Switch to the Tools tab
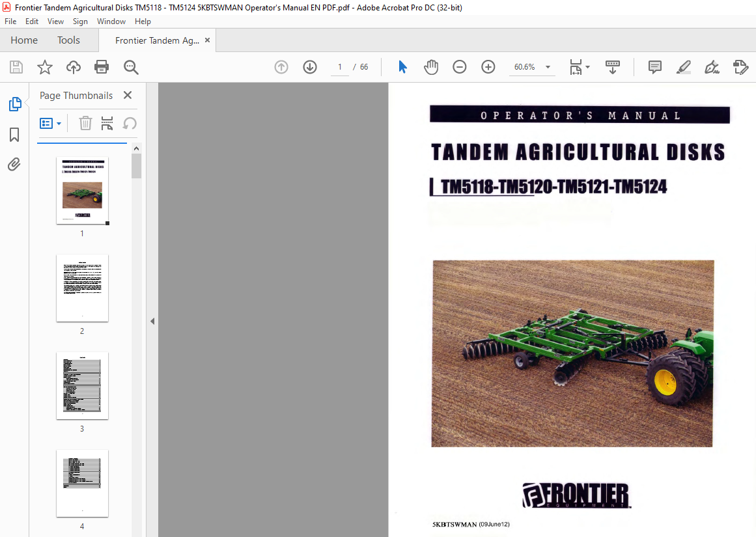The height and width of the screenshot is (537, 756). click(x=68, y=40)
